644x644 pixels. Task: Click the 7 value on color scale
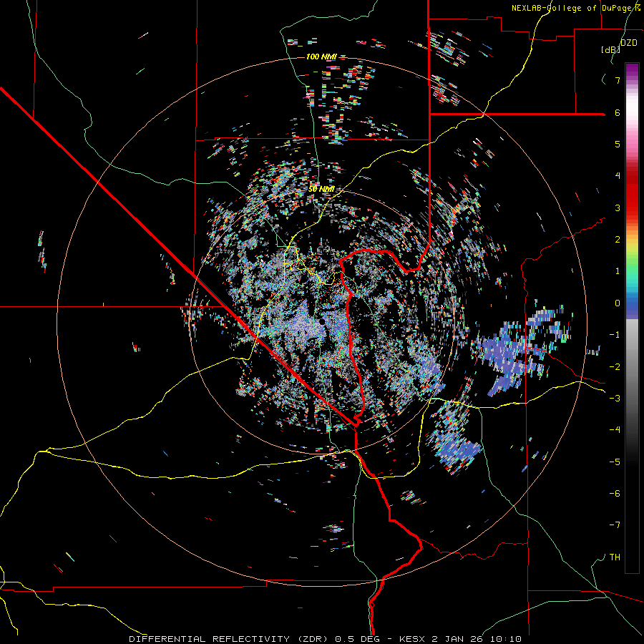pyautogui.click(x=618, y=80)
